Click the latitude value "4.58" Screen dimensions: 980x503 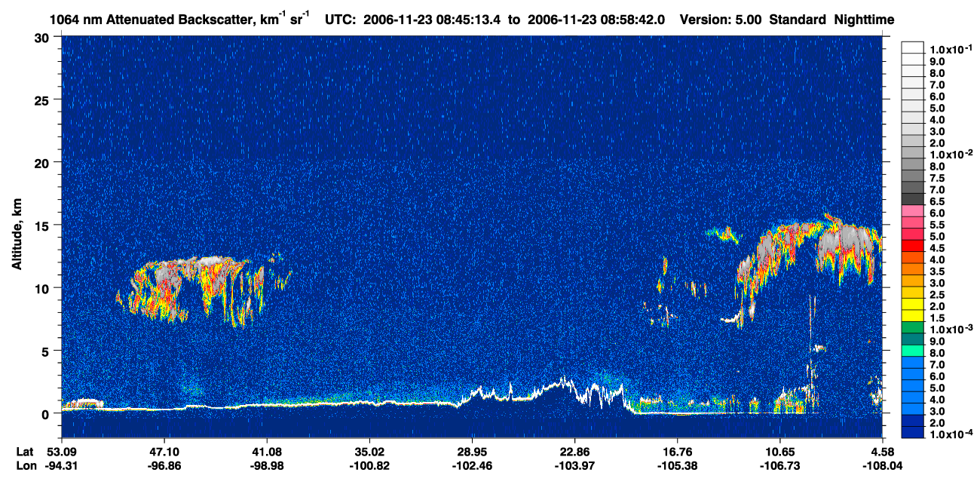tap(883, 452)
